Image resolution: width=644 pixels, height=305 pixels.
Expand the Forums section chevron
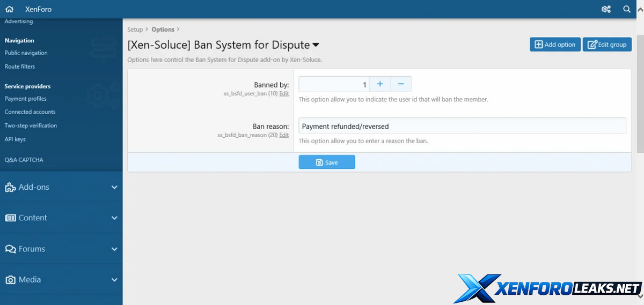[x=114, y=249]
